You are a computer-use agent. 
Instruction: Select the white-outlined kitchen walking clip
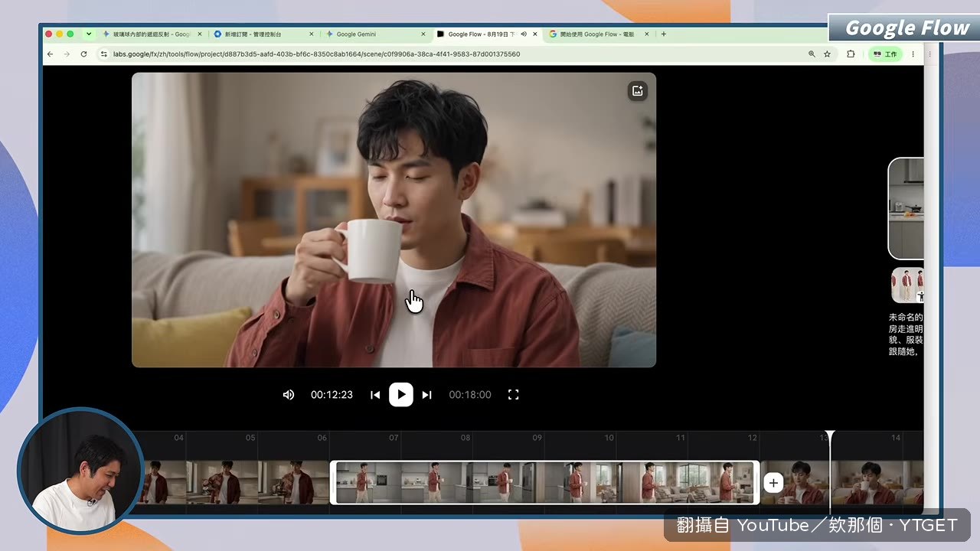tap(544, 482)
